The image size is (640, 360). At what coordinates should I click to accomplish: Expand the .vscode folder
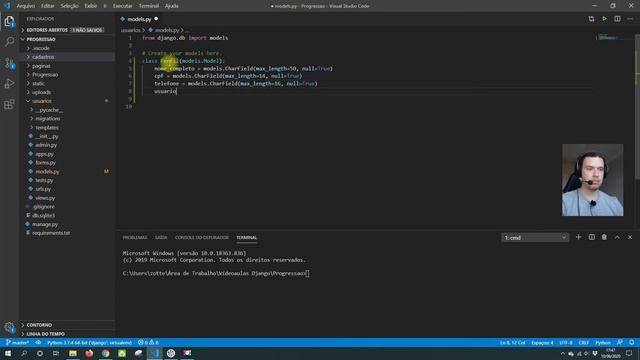pos(41,48)
